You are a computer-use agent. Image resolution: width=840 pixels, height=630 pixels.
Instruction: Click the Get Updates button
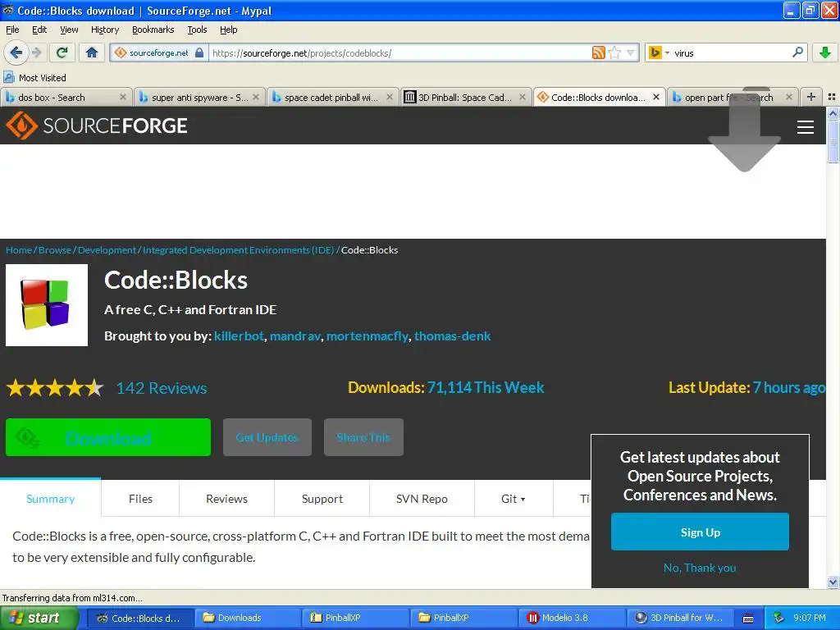coord(267,437)
